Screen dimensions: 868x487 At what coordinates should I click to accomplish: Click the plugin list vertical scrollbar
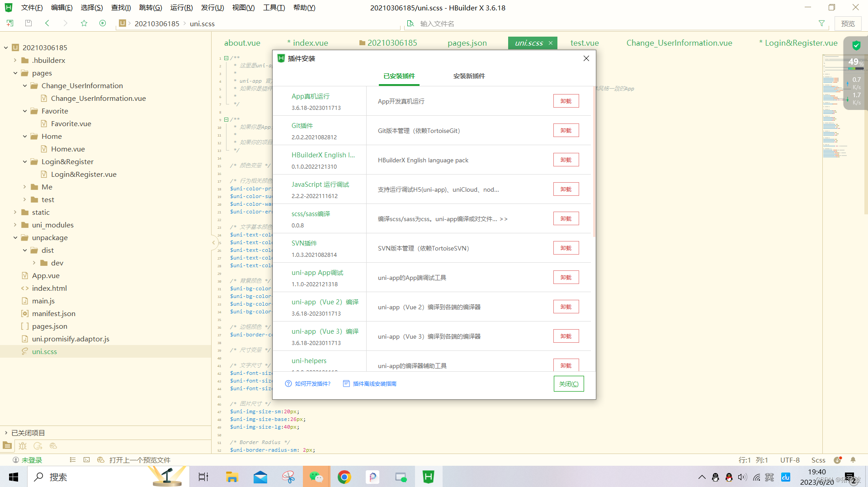pyautogui.click(x=594, y=161)
